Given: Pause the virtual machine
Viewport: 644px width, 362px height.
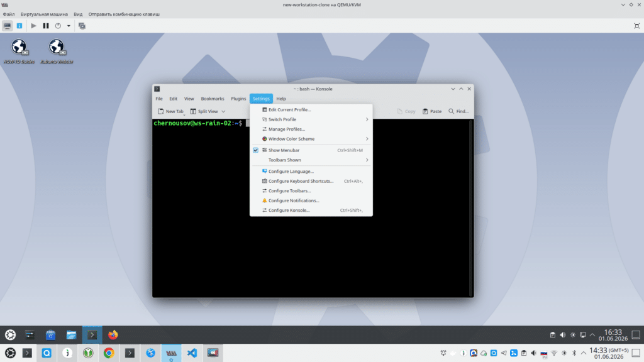Looking at the screenshot, I should coord(45,26).
